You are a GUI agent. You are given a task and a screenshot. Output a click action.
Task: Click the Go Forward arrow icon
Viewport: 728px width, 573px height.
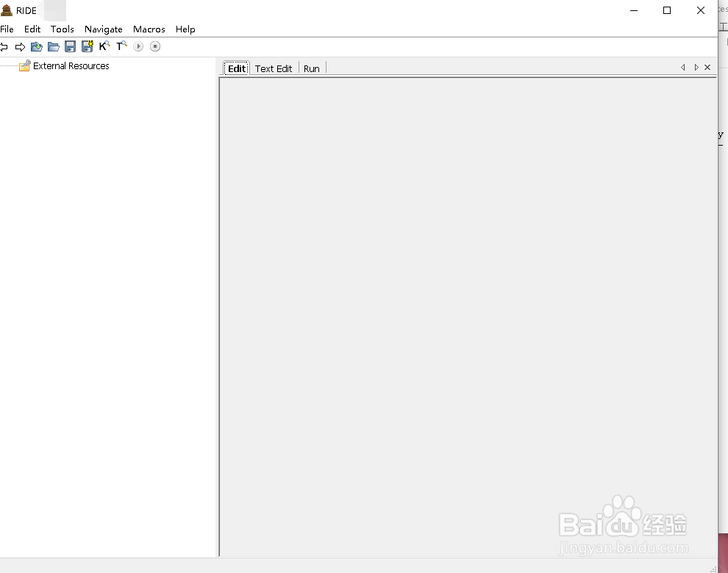click(20, 46)
